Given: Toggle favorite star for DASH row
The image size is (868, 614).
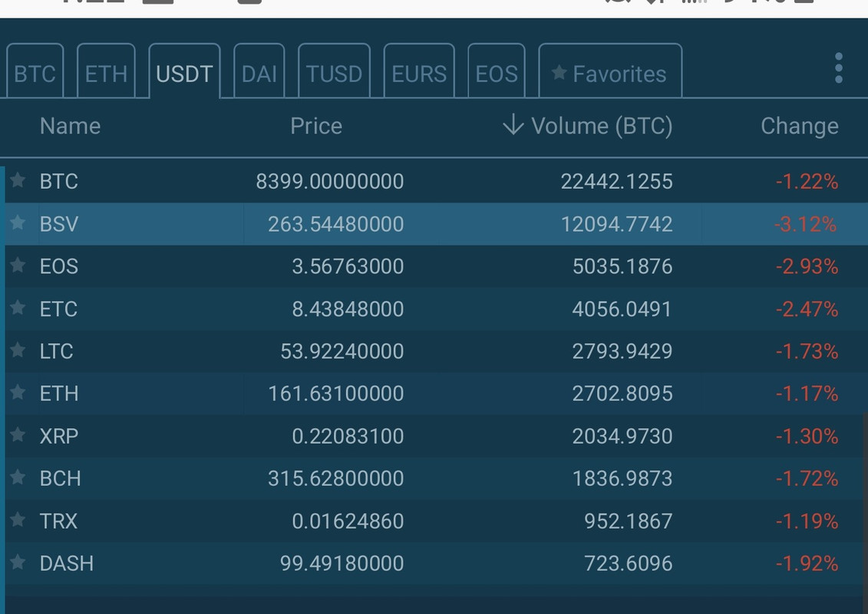Looking at the screenshot, I should coord(18,561).
